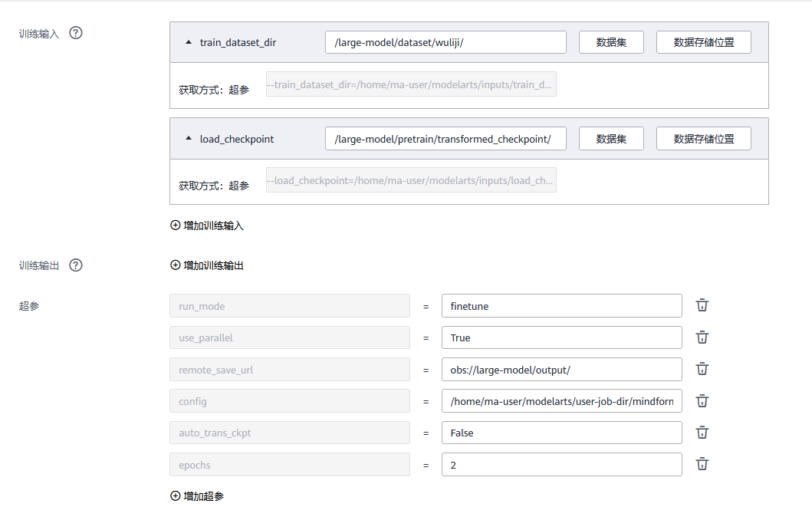Edit the run_mode value finetune
This screenshot has width=812, height=507.
click(x=561, y=305)
